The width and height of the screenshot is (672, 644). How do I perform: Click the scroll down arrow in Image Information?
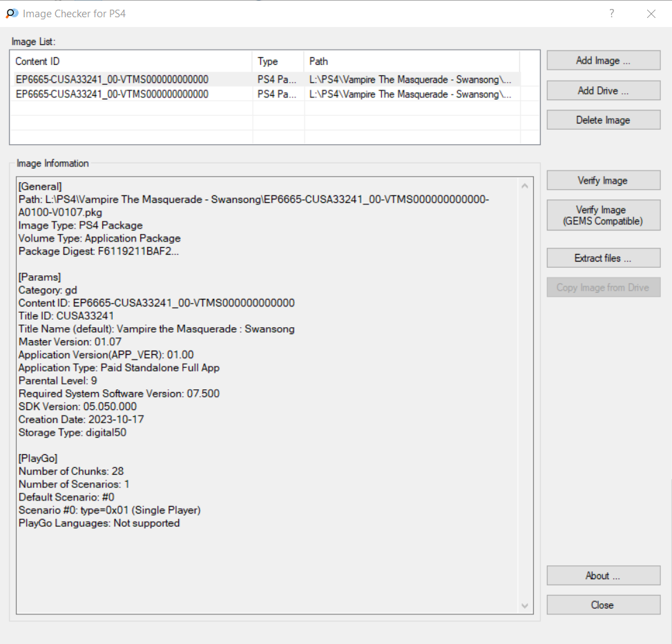(526, 606)
